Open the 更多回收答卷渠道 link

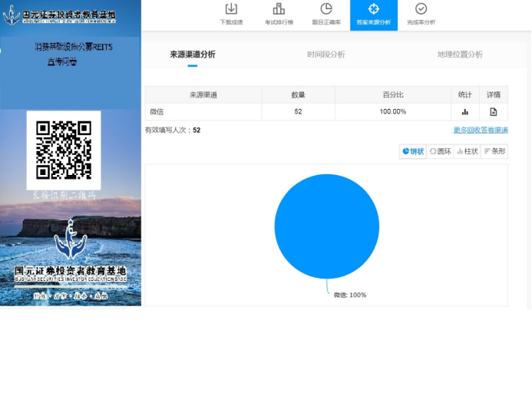coord(481,130)
